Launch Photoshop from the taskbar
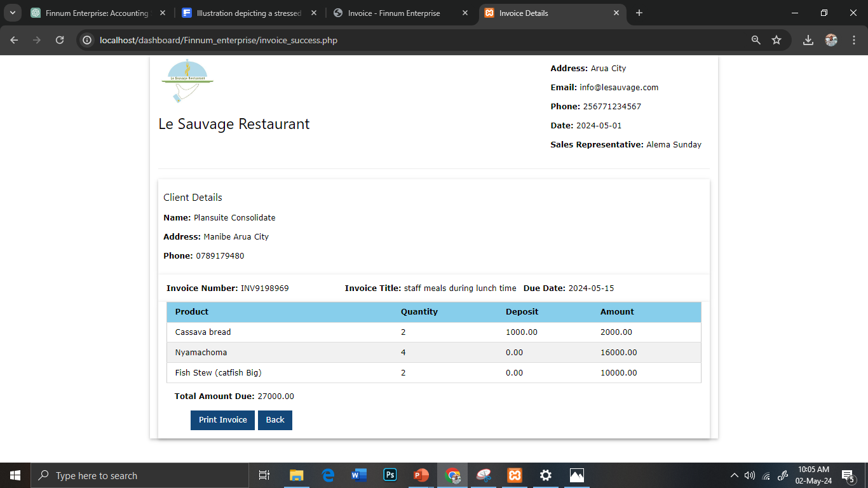This screenshot has width=868, height=488. tap(390, 475)
